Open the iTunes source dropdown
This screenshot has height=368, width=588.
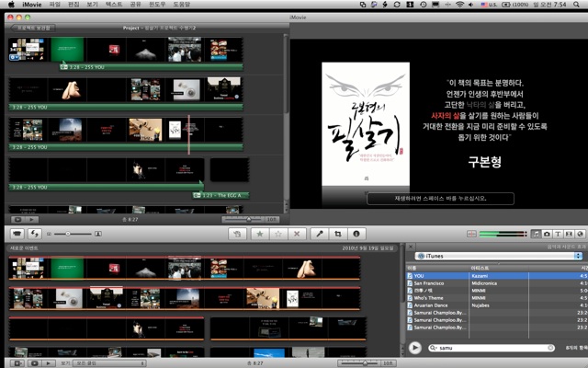click(x=499, y=256)
